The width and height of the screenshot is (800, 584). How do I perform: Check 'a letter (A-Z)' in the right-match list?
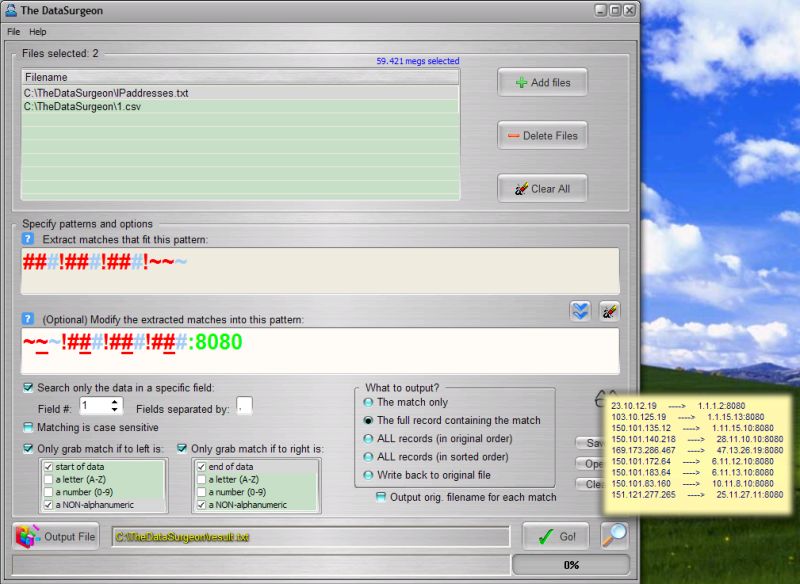coord(202,479)
